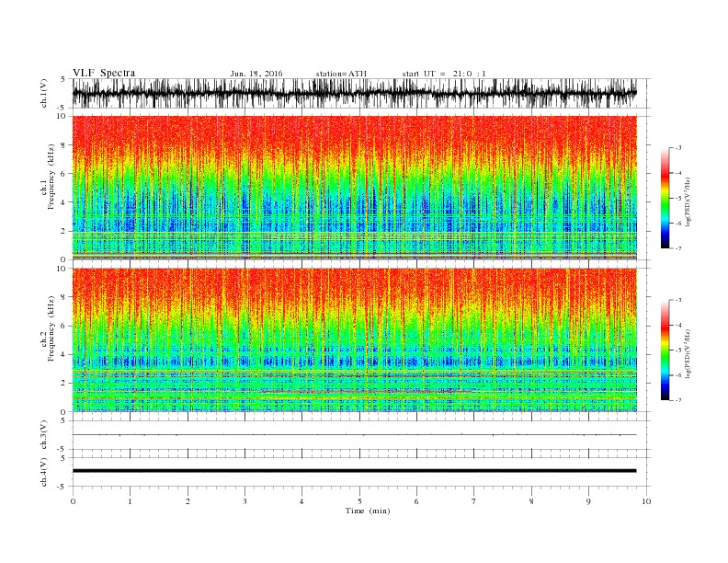The image size is (728, 563).
Task: Click the ch.1 waveform trace
Action: 354,93
